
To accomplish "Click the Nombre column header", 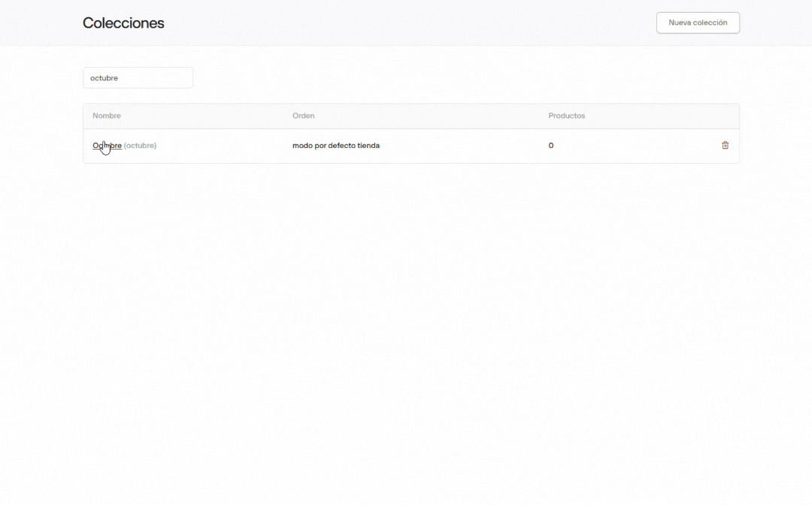I will [107, 116].
